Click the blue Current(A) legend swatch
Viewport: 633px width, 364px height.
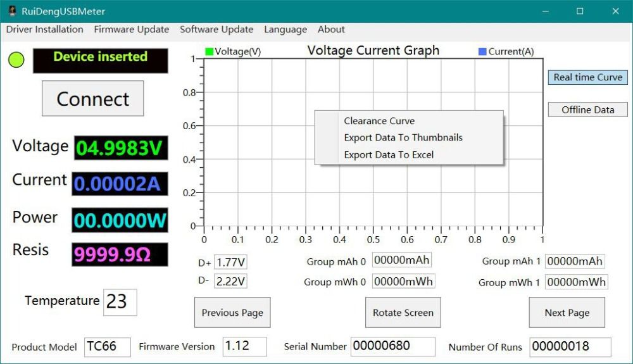point(482,52)
